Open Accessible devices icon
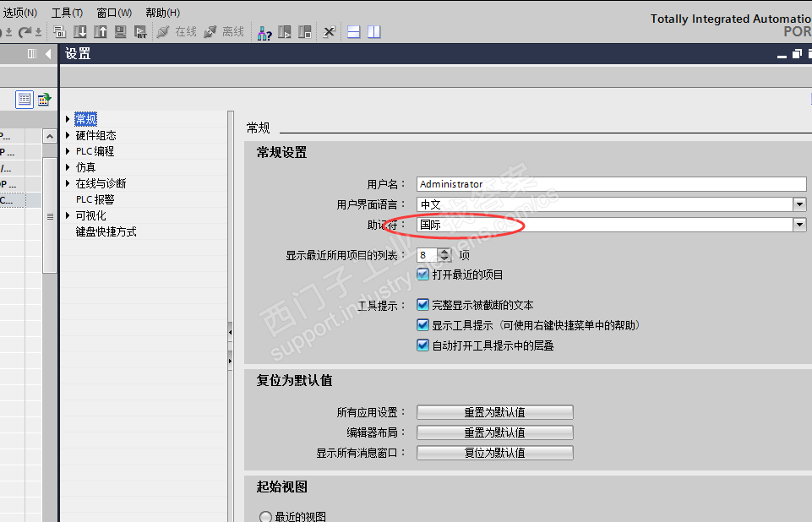 coord(264,33)
